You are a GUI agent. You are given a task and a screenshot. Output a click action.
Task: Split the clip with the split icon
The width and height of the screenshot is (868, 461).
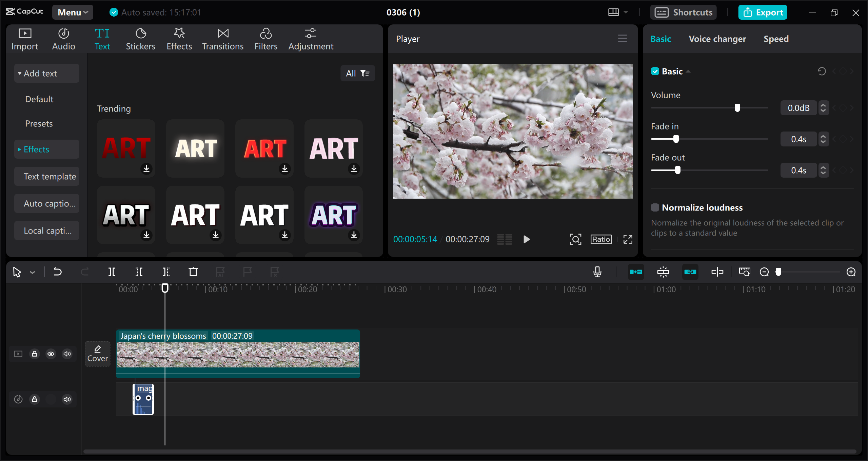pos(112,272)
